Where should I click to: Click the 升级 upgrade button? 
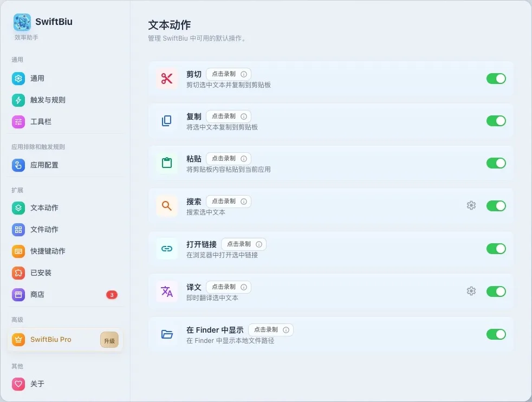109,340
